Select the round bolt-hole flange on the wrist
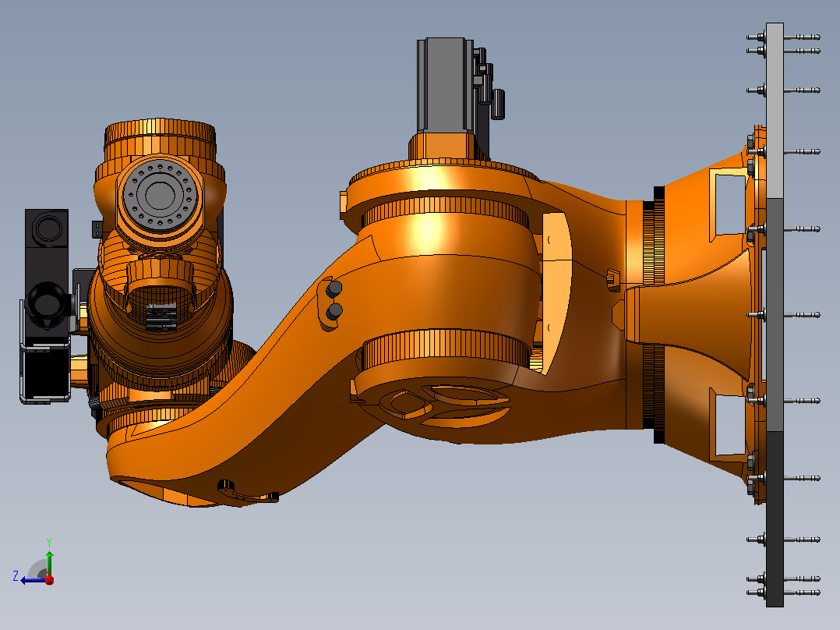This screenshot has height=630, width=840. click(x=161, y=194)
